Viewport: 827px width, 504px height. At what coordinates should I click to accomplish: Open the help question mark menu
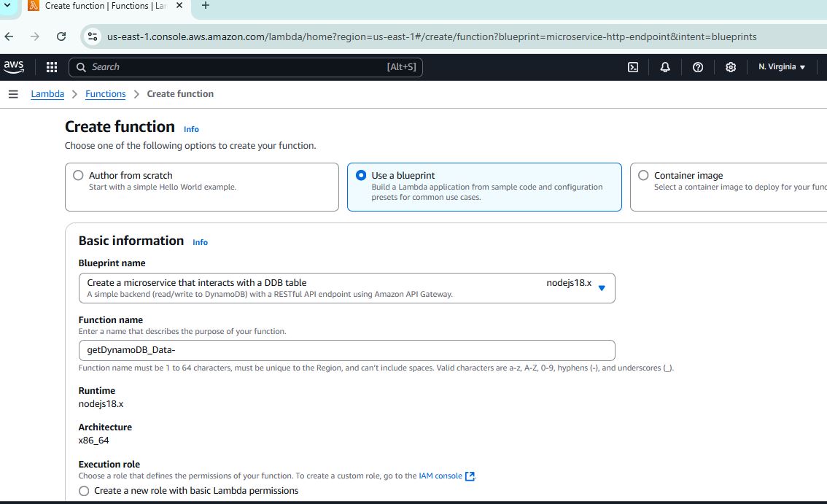click(x=698, y=67)
